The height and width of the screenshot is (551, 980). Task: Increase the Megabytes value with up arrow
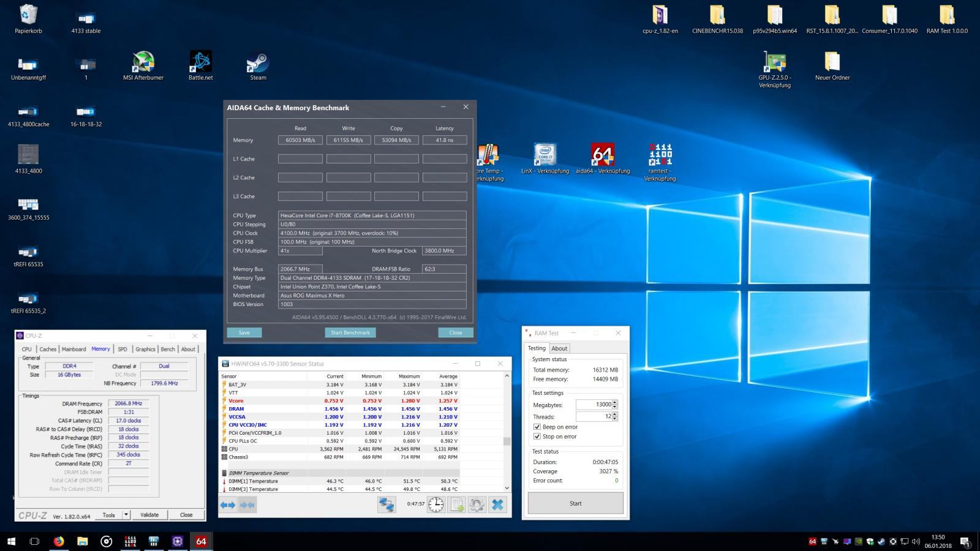pyautogui.click(x=615, y=402)
